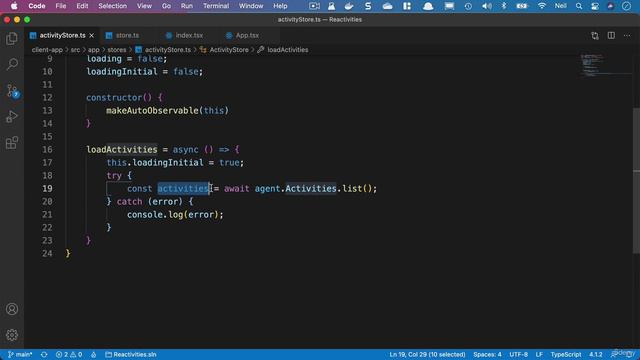
Task: Open the volume control in menu bar
Action: click(487, 6)
